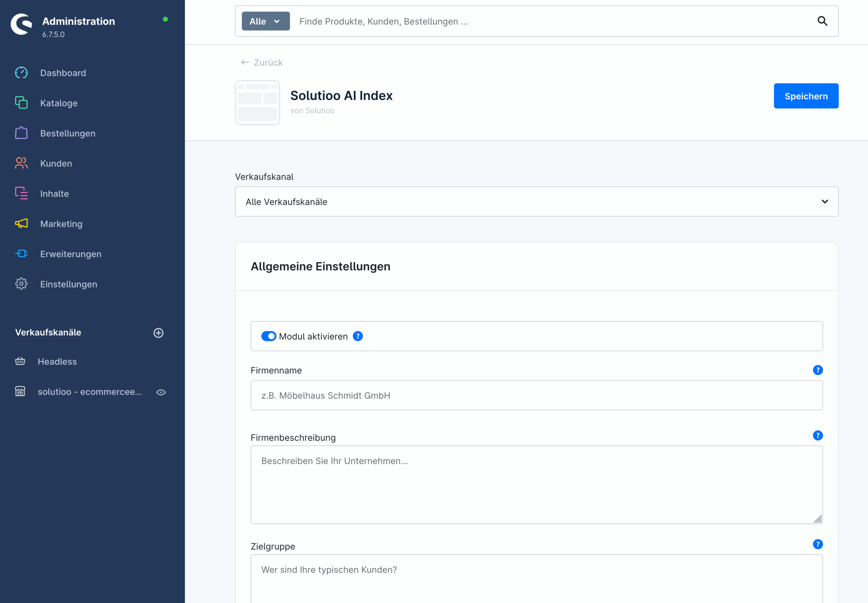The image size is (868, 603).
Task: Click the Zurück back arrow icon
Action: [245, 62]
